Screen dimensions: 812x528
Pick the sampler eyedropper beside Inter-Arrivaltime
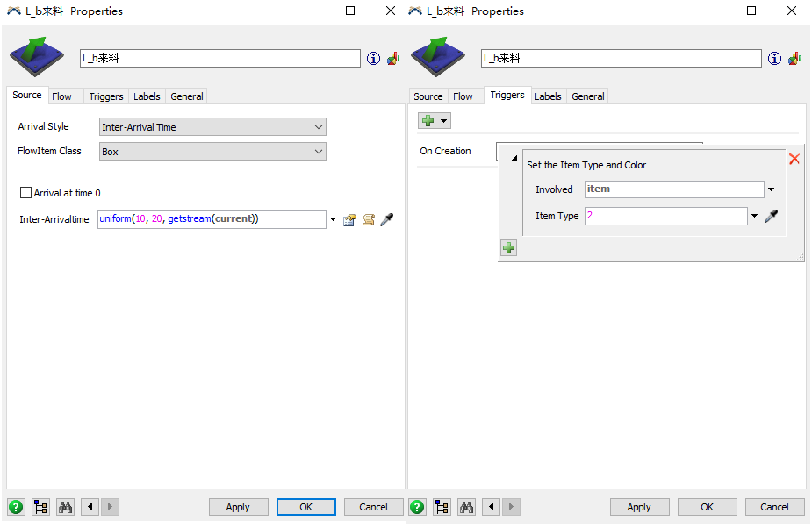click(x=387, y=219)
